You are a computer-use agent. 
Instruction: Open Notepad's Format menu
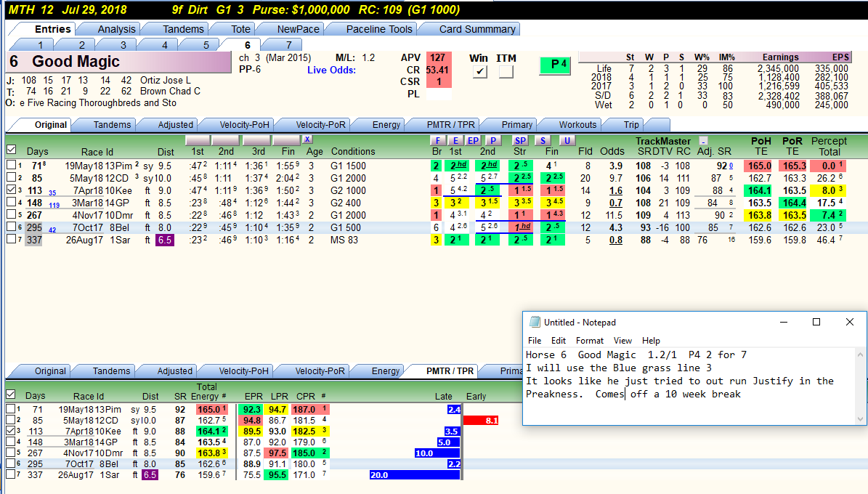click(590, 341)
